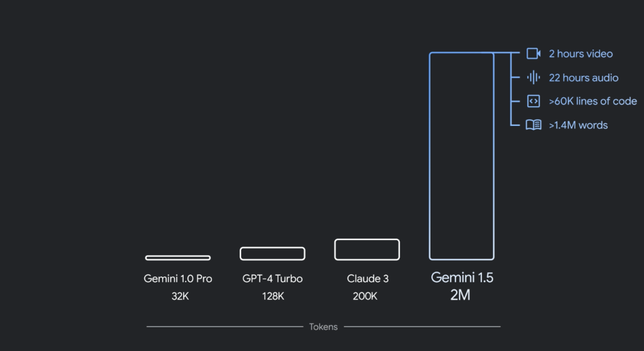
Task: Click the "GPT-4 Turbo" label
Action: [x=273, y=279]
